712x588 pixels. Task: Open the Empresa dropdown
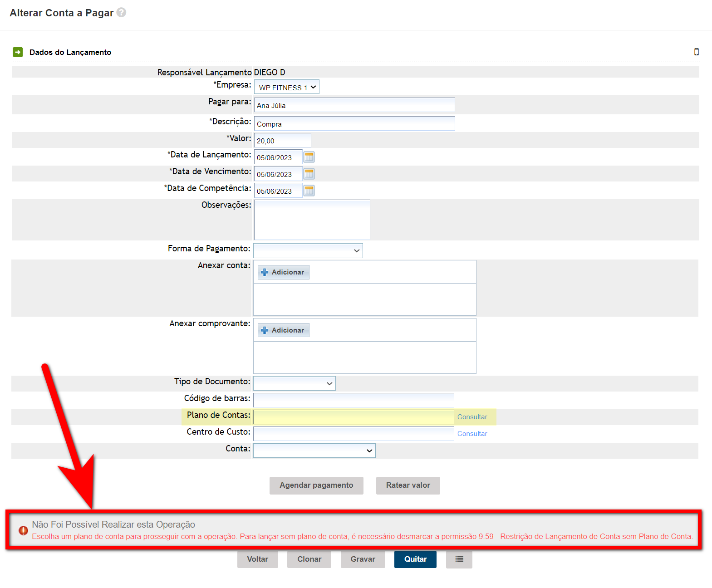coord(287,87)
